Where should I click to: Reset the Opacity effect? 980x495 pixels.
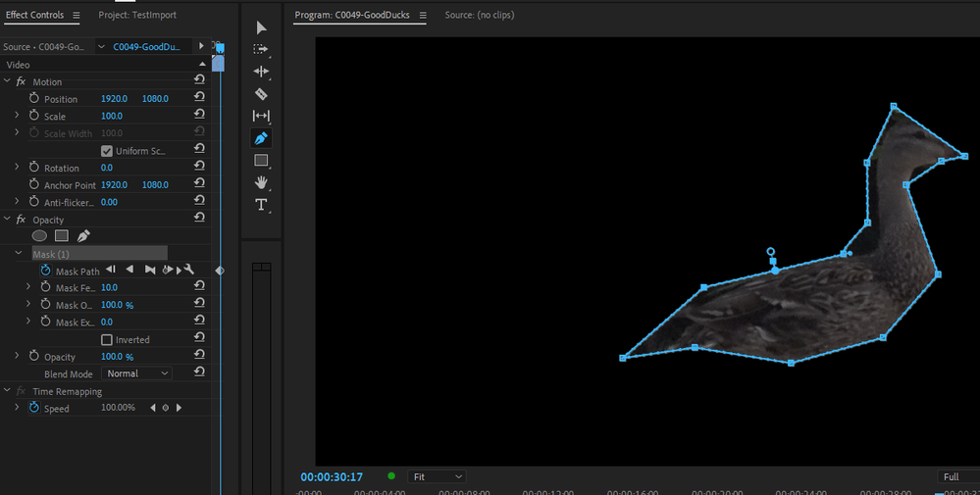tap(199, 218)
